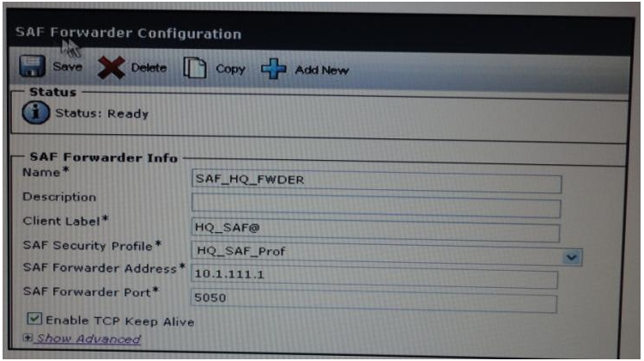Click the SAF Forwarder Address* label
644x361 pixels.
(104, 268)
